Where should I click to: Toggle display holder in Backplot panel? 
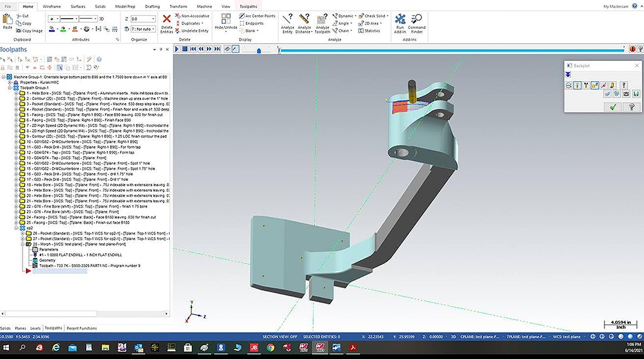click(586, 85)
